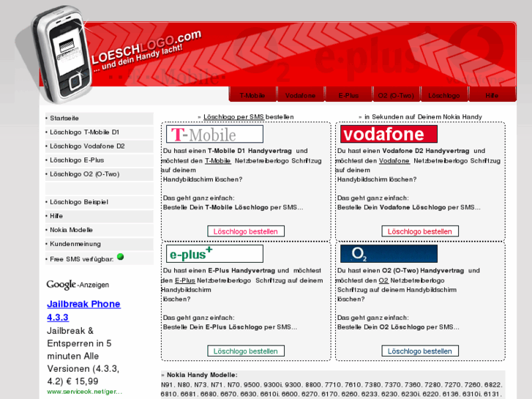Order the E-Plus Löschlogo via bestellen button

point(246,351)
